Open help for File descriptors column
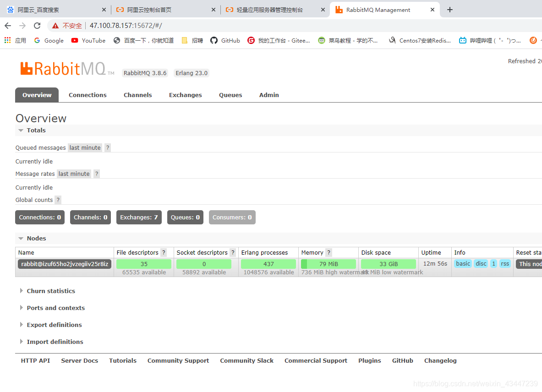The image size is (542, 392). point(164,253)
